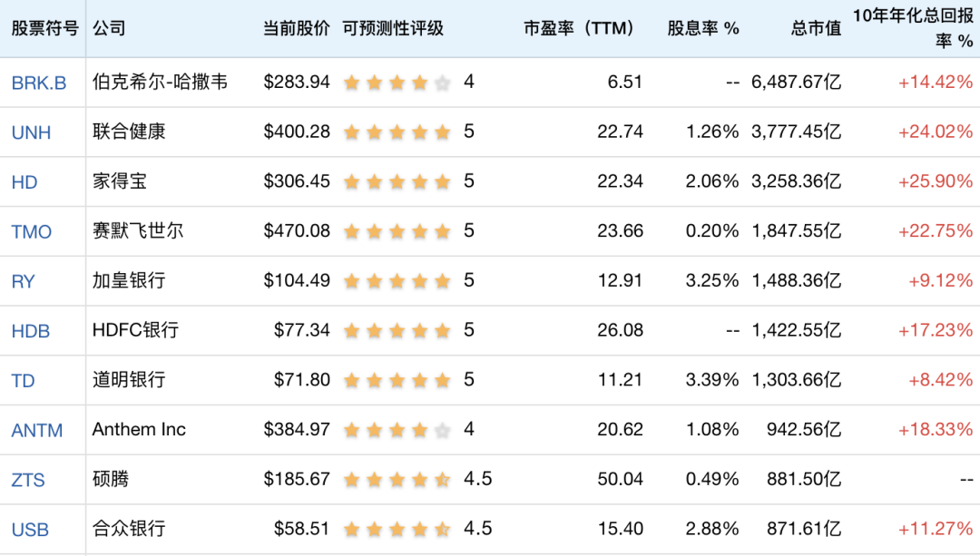This screenshot has height=556, width=980.
Task: Click the ZTS 4.5 star rating
Action: click(x=397, y=480)
